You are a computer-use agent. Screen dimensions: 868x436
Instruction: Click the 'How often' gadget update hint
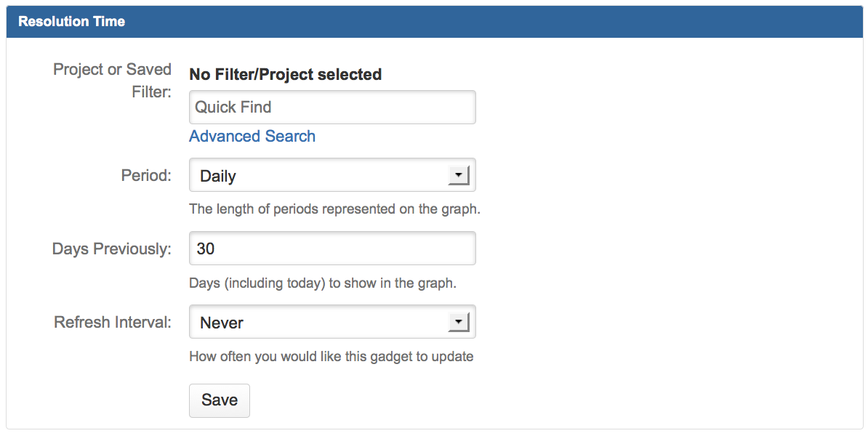click(x=331, y=356)
